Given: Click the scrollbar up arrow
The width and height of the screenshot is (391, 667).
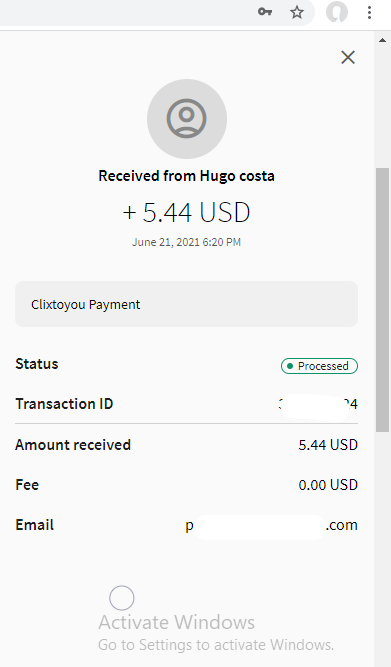Looking at the screenshot, I should coord(382,40).
